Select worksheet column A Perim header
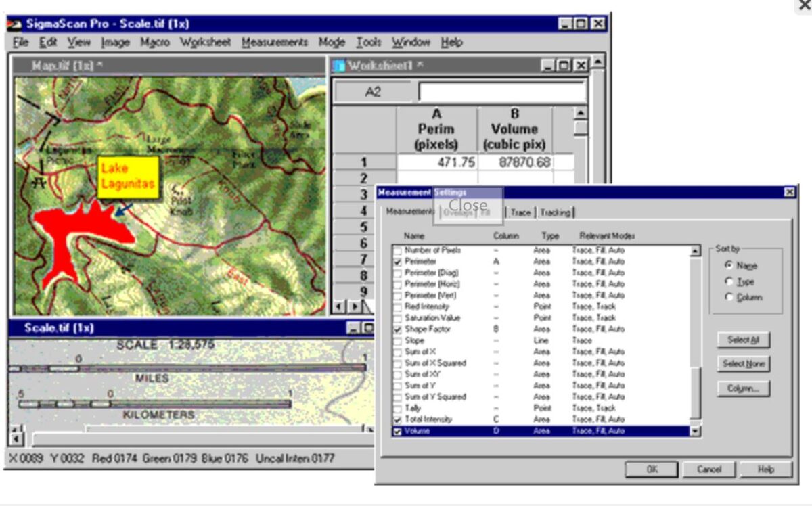This screenshot has height=506, width=812. (436, 129)
